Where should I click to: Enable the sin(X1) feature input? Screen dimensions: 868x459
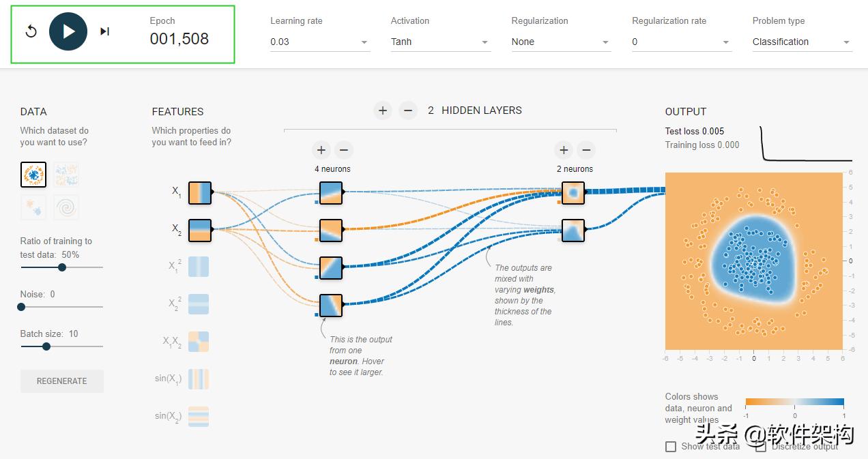pyautogui.click(x=199, y=379)
